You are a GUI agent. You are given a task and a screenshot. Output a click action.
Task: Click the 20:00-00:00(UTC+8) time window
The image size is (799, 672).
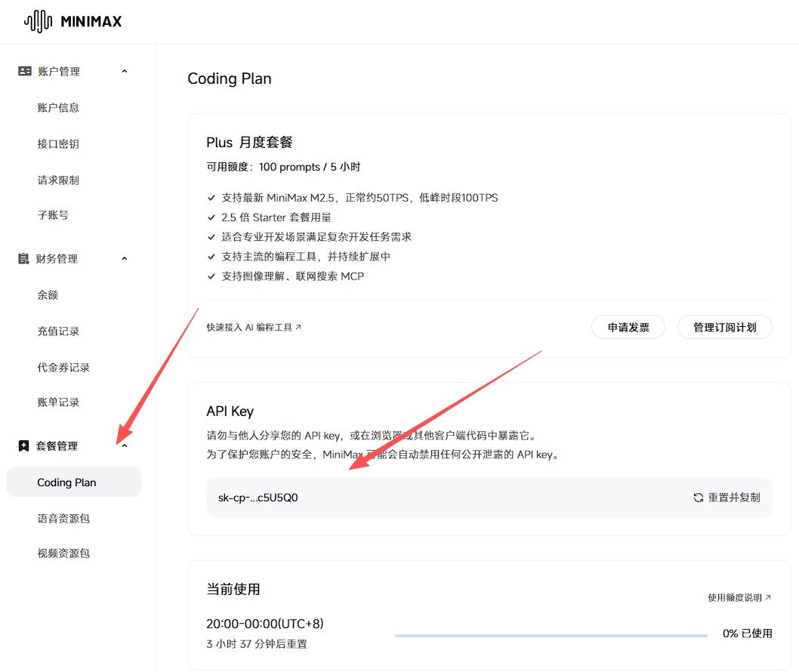tap(265, 624)
